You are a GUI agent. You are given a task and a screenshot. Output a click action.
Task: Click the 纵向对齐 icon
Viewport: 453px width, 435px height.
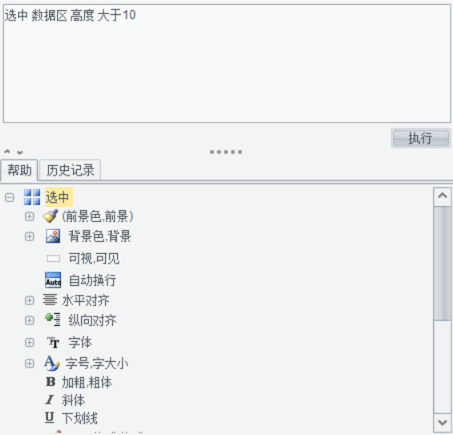point(53,320)
